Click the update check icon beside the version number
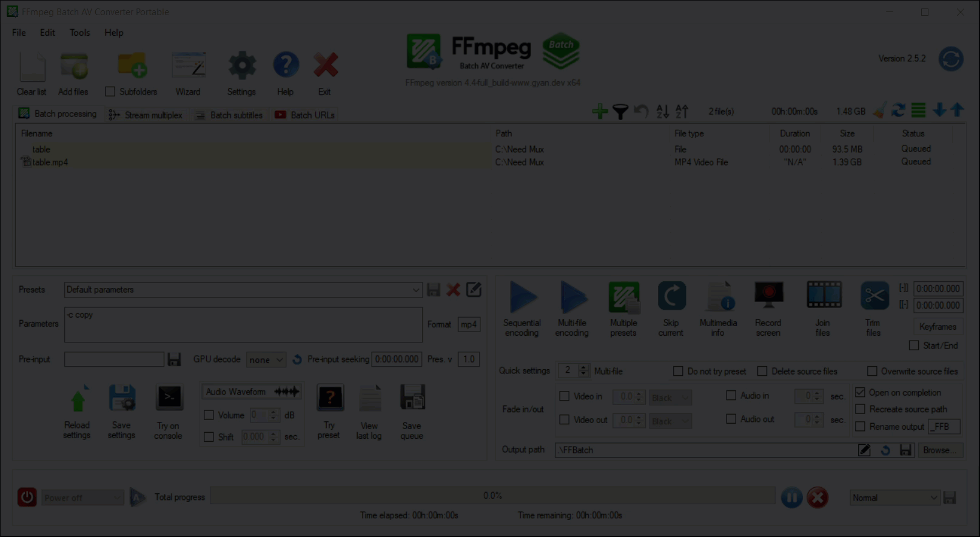The height and width of the screenshot is (537, 980). pos(951,59)
